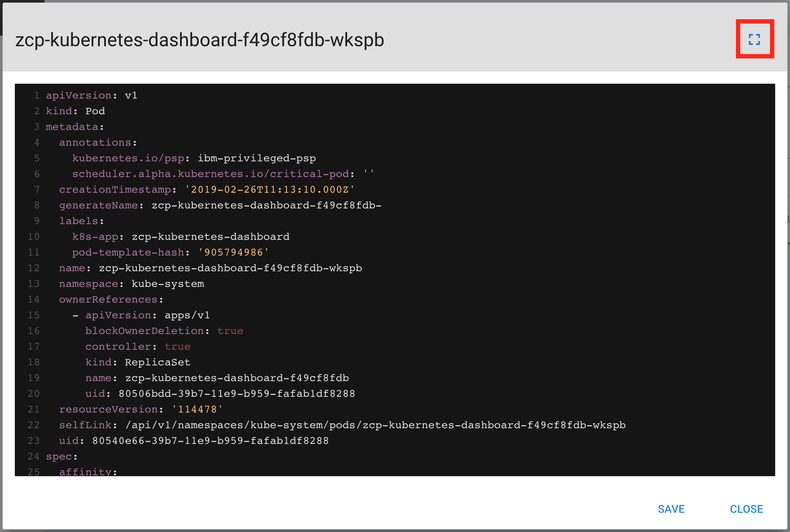790x532 pixels.
Task: Click the 'annotations:' key
Action: point(98,142)
